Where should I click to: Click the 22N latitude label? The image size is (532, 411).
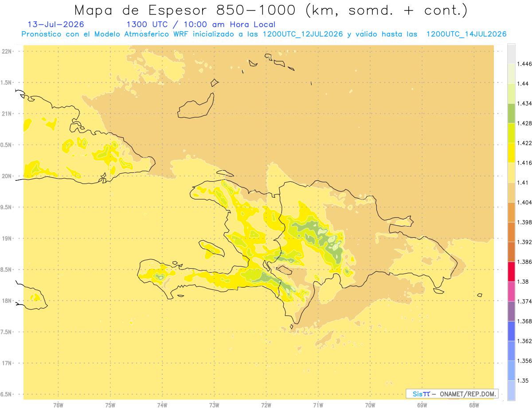[7, 51]
